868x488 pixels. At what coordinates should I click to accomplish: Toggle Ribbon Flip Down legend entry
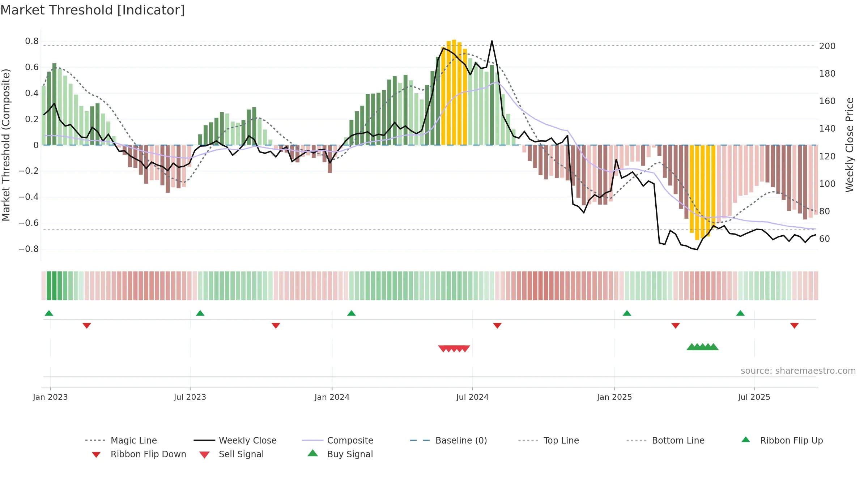(139, 454)
